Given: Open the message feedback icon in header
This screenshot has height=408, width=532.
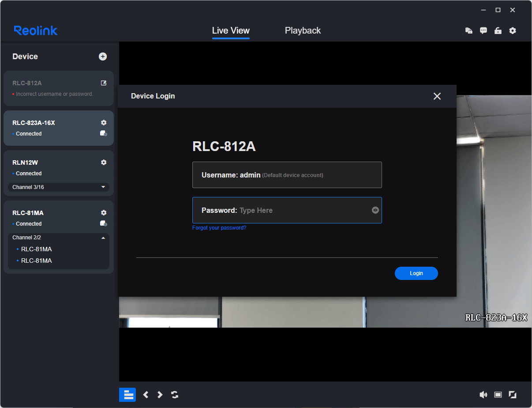Looking at the screenshot, I should point(483,30).
